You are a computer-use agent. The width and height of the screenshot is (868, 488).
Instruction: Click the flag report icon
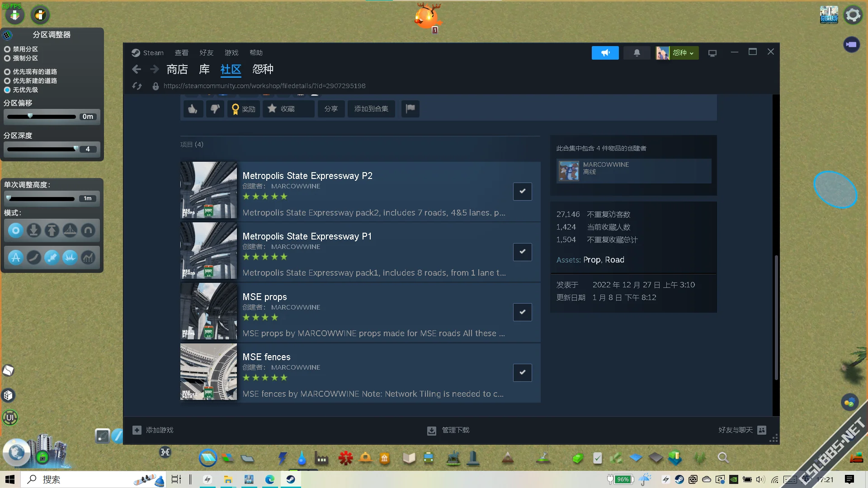(x=410, y=109)
